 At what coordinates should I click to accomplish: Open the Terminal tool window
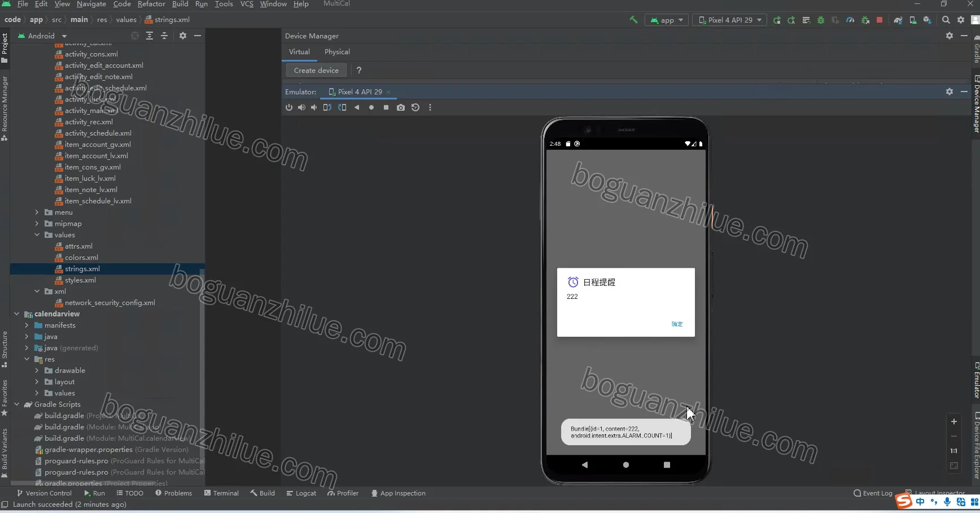tap(221, 493)
